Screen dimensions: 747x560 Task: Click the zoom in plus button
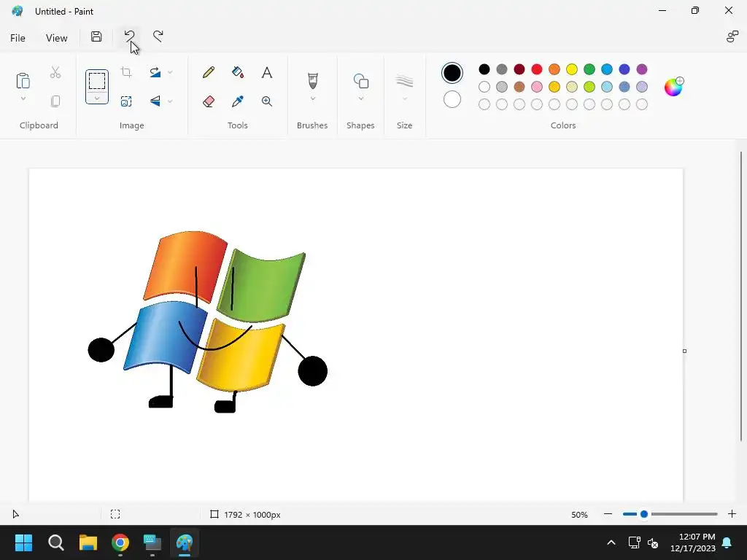tap(732, 514)
